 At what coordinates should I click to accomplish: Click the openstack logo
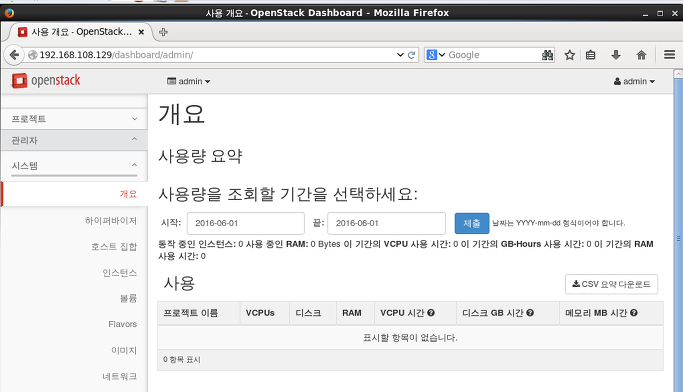[46, 81]
